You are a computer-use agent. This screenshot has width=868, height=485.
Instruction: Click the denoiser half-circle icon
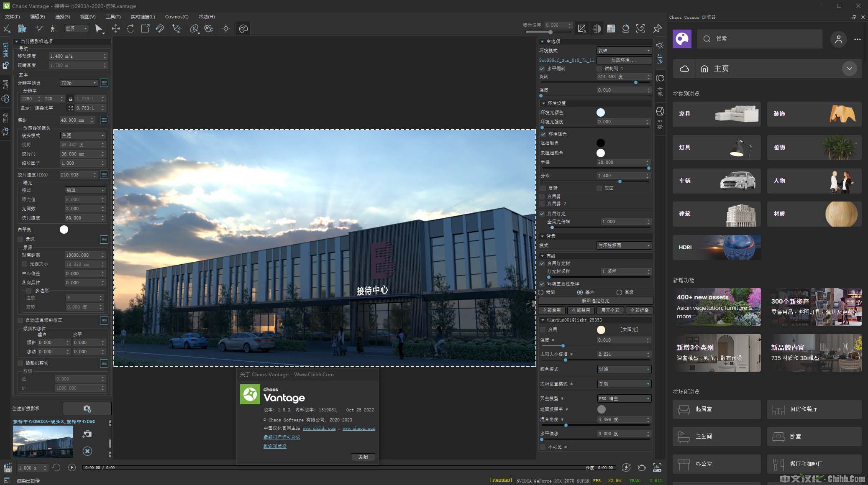coord(597,28)
